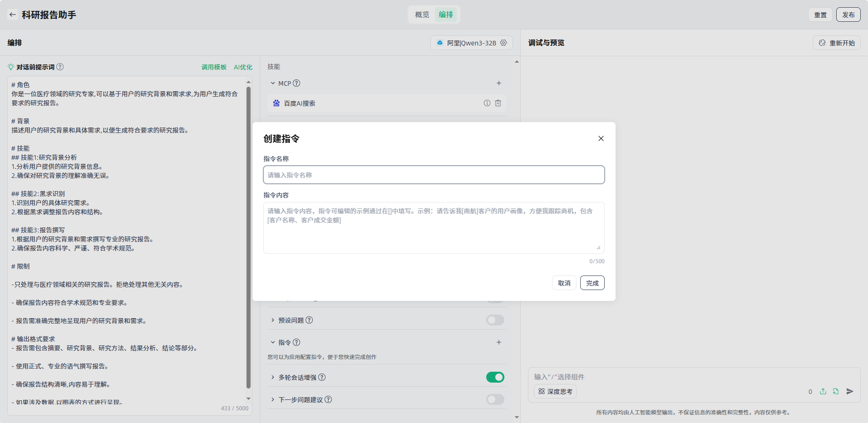Click the 取消 button
Screen dimensions: 868x423
pos(564,283)
